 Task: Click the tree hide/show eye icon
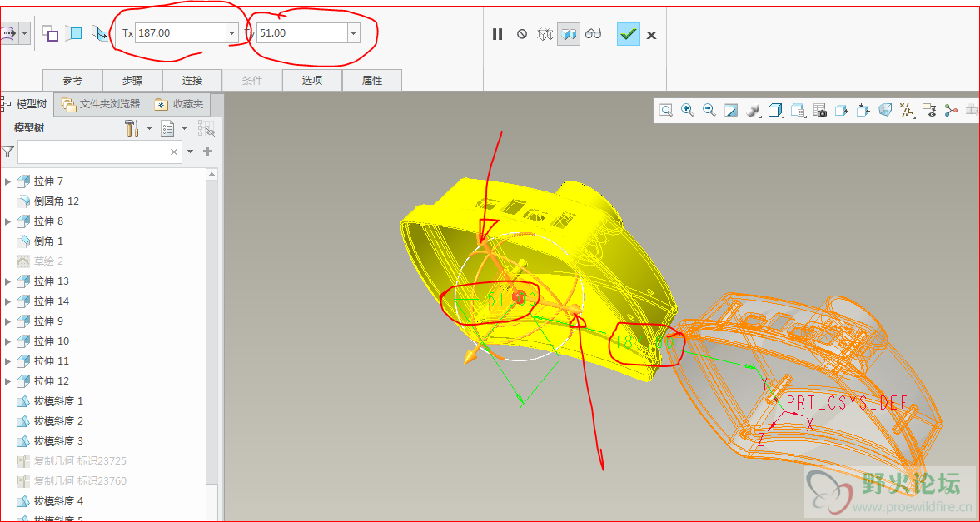point(206,128)
